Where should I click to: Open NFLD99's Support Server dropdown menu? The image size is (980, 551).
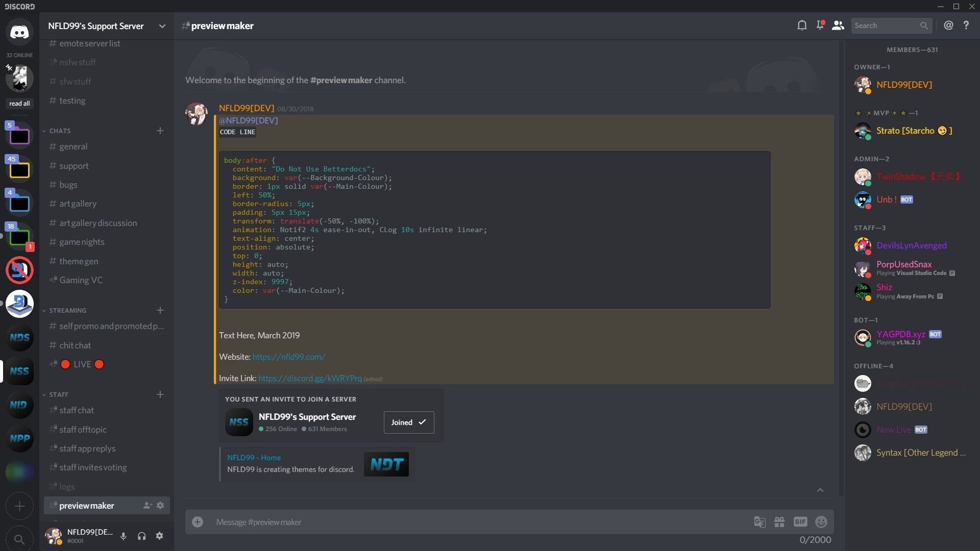(107, 26)
